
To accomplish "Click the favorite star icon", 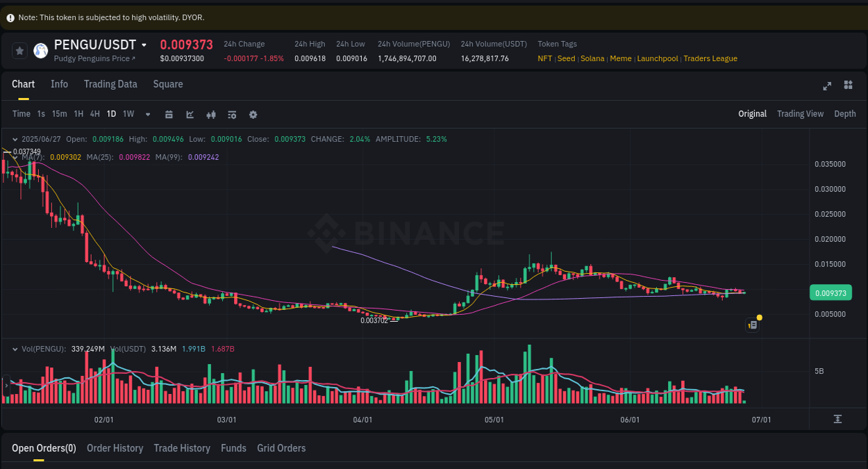I will [x=19, y=49].
